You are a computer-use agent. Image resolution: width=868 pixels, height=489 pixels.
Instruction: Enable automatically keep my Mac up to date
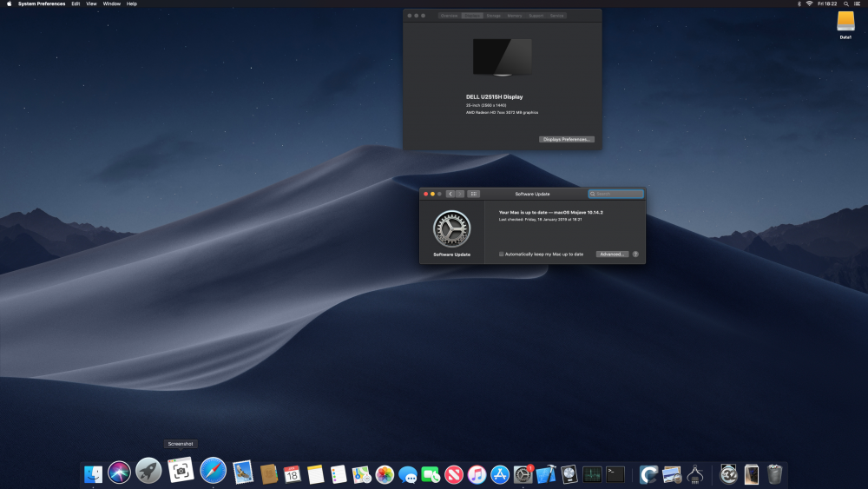click(502, 254)
